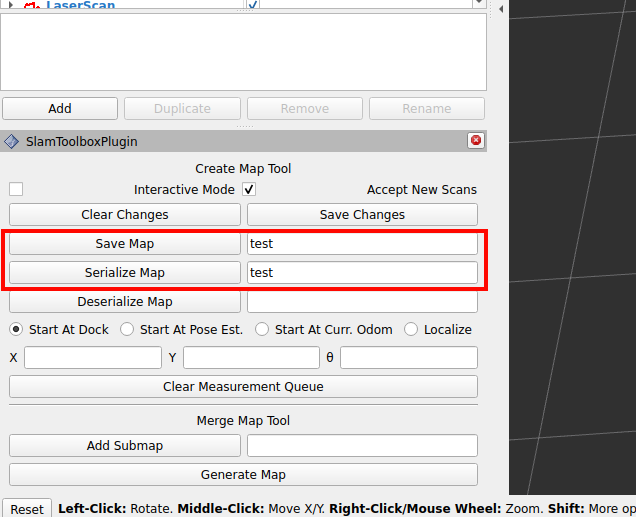Click the Generate Map button
636x517 pixels.
(x=243, y=474)
